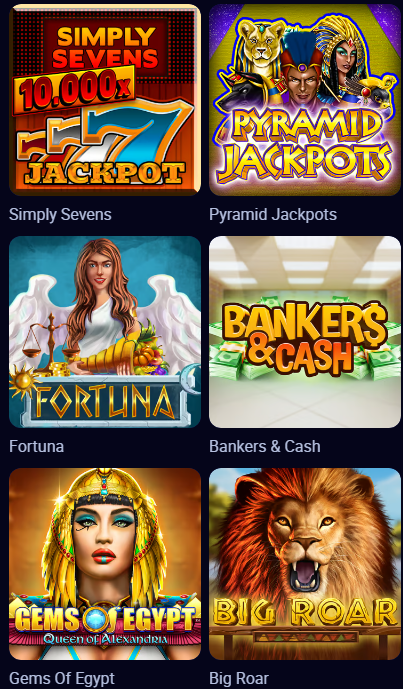
Task: Open the Gems of Egypt game tile
Action: [x=105, y=564]
